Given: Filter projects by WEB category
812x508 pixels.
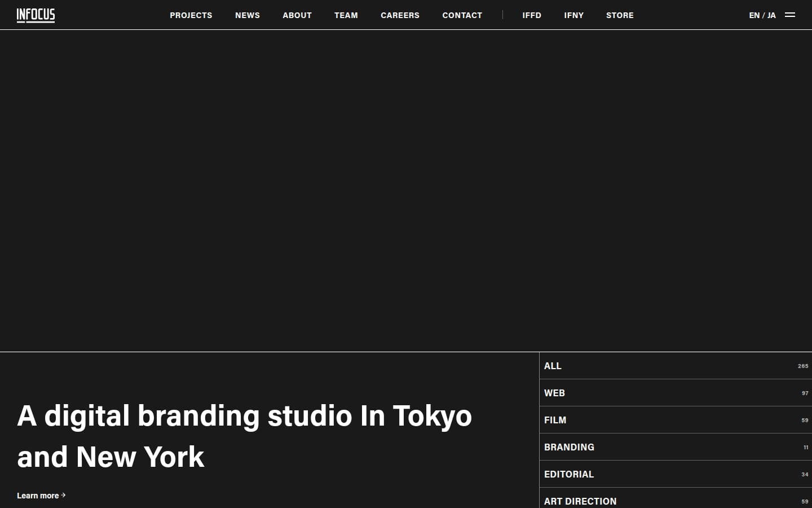Looking at the screenshot, I should (x=676, y=393).
